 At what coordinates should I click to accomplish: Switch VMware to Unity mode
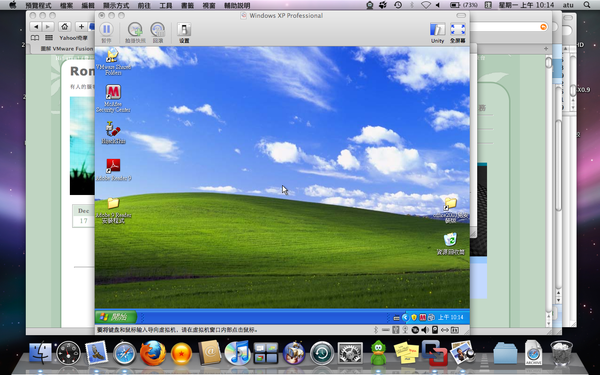click(437, 30)
